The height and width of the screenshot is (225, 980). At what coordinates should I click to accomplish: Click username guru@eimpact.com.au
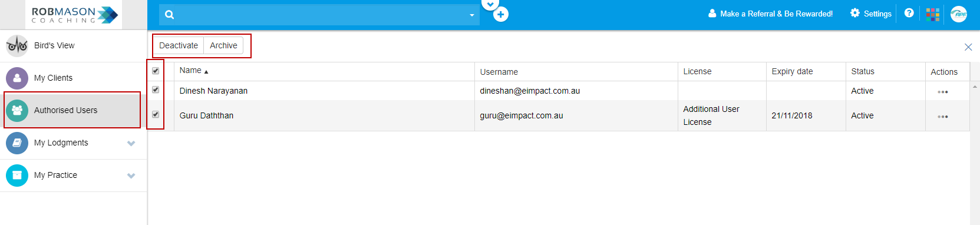[522, 115]
